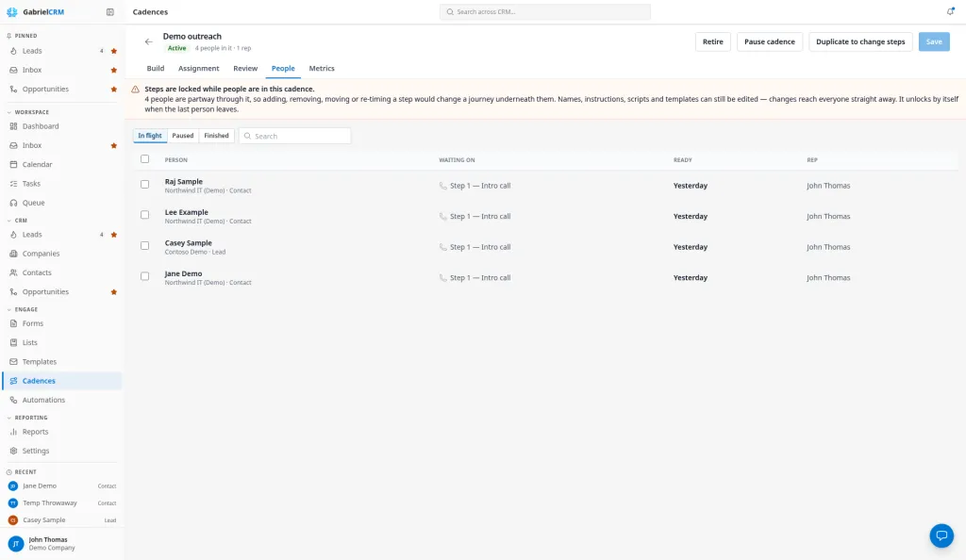Switch to the Review tab
This screenshot has width=966, height=560.
pos(245,68)
